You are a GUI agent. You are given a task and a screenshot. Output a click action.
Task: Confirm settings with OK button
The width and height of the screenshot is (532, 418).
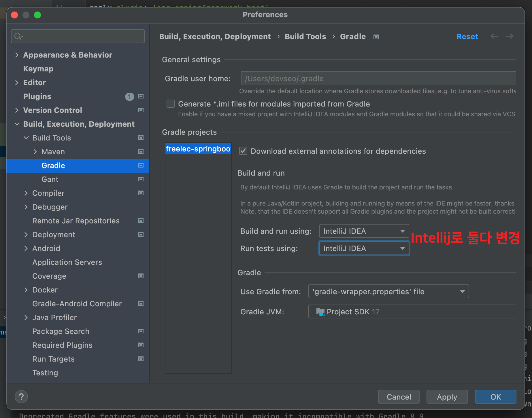pos(495,397)
